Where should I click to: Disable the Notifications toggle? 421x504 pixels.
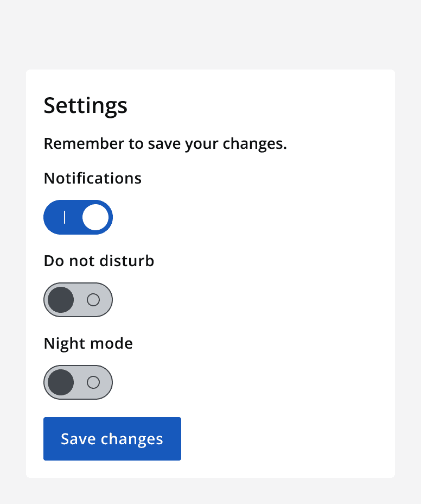tap(78, 217)
